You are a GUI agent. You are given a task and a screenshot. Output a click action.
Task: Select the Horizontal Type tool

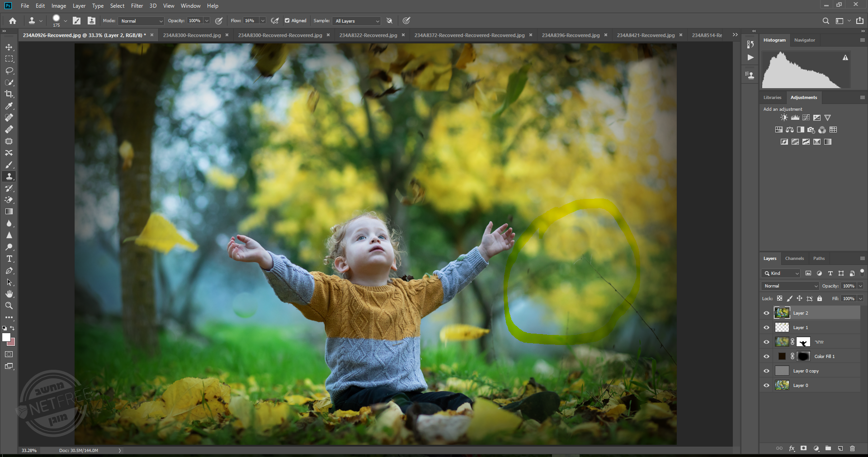[x=9, y=259]
